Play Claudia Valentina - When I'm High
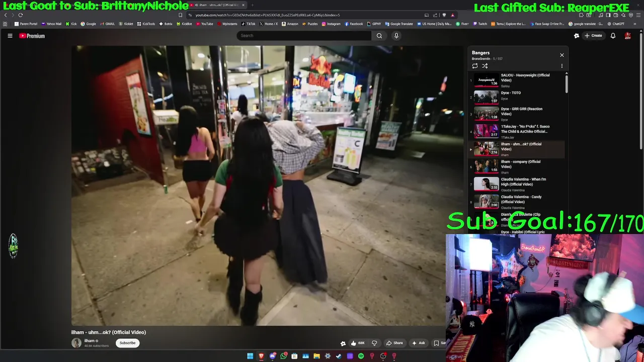 pyautogui.click(x=516, y=184)
